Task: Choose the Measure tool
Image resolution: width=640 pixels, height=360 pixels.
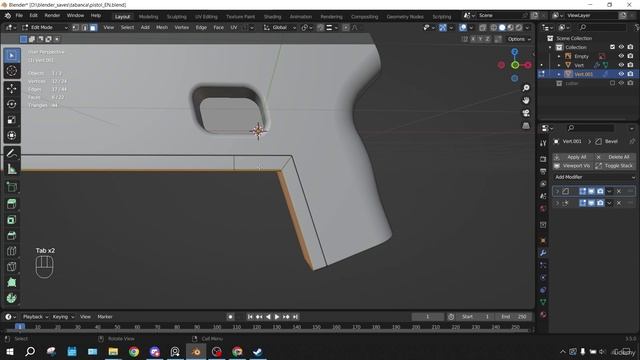Action: pos(12,169)
